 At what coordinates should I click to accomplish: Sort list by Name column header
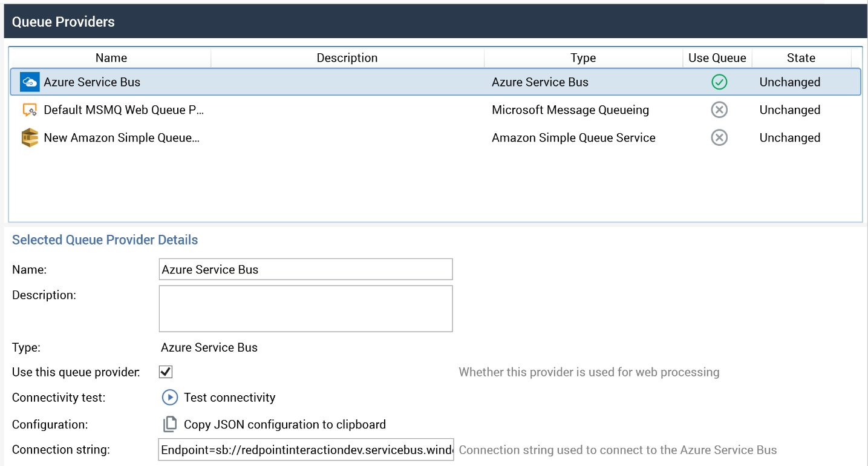point(111,58)
